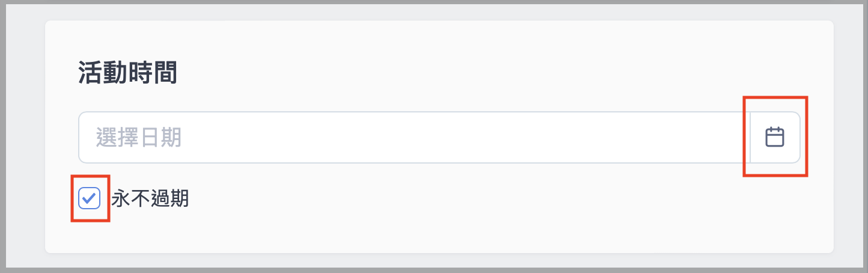
Task: Select the calendar icon in 活動時間 section
Action: (x=775, y=138)
